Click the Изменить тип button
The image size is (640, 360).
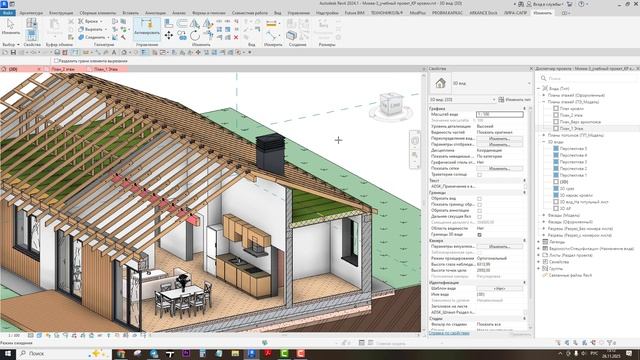click(x=514, y=100)
